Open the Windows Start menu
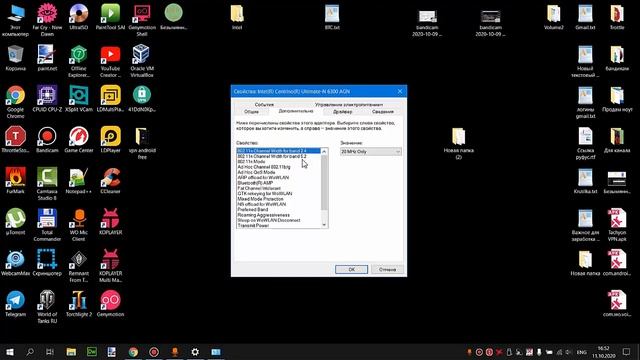 [x=10, y=351]
